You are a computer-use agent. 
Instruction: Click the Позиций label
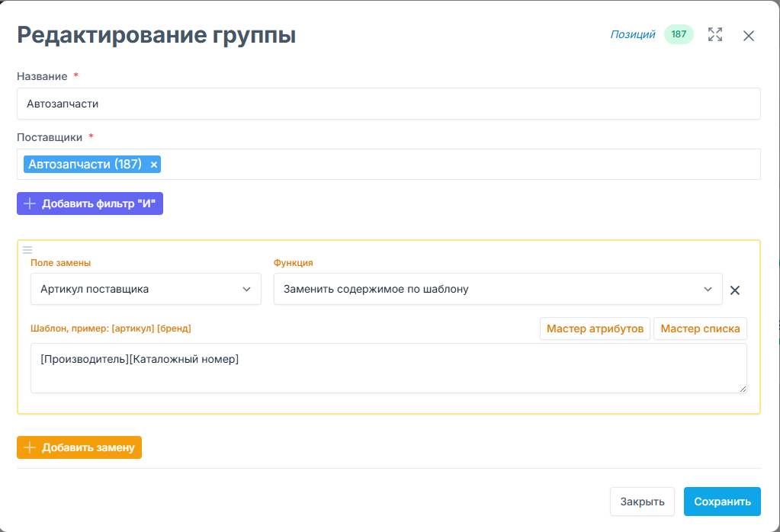tap(632, 34)
